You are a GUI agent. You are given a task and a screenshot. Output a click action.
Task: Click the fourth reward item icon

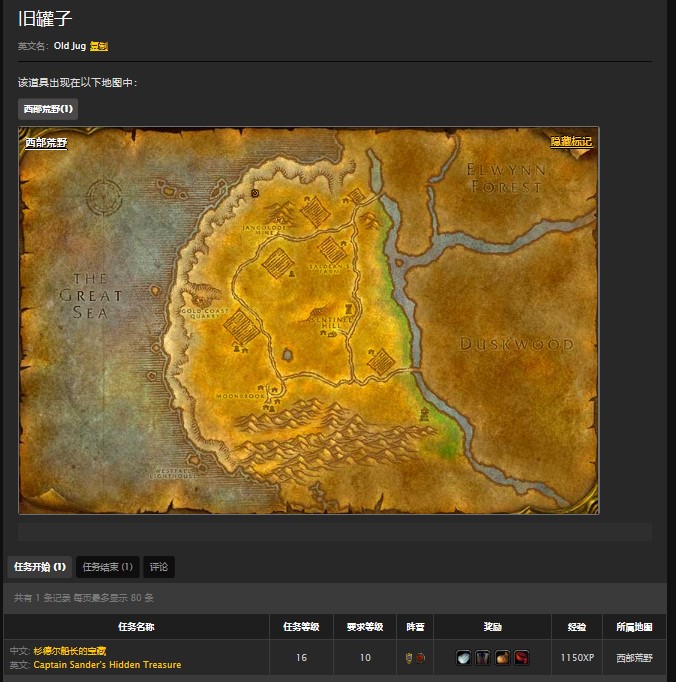pyautogui.click(x=521, y=658)
